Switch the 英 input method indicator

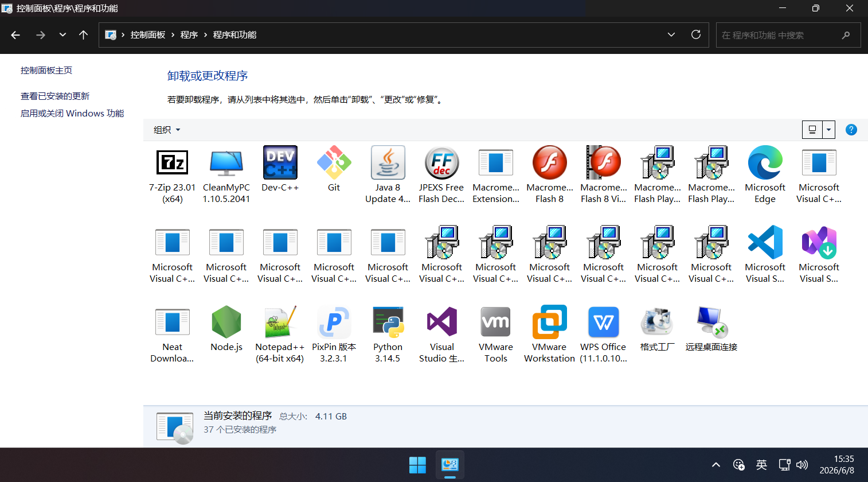pyautogui.click(x=761, y=465)
